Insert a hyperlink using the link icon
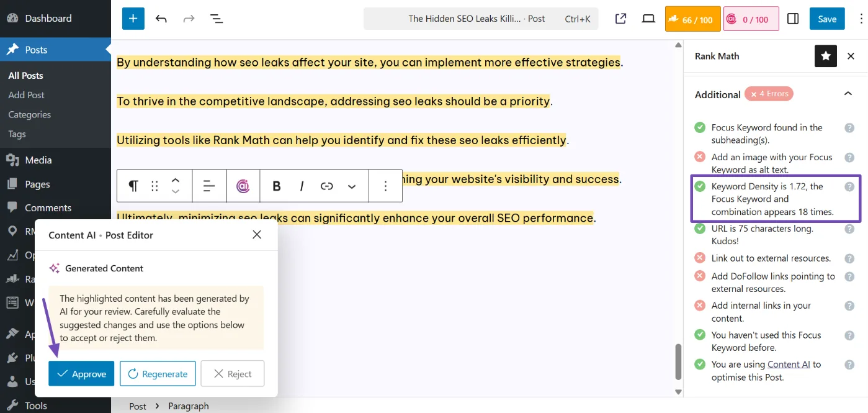 pyautogui.click(x=325, y=186)
